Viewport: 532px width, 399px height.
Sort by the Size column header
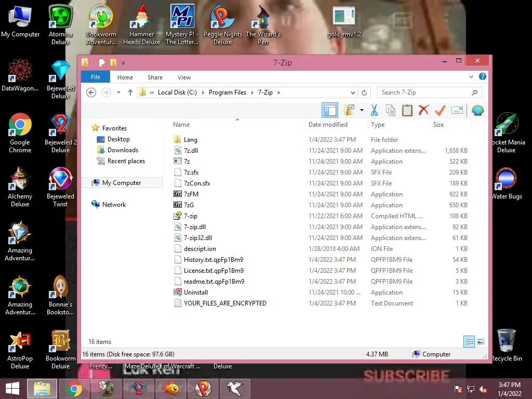pos(438,125)
